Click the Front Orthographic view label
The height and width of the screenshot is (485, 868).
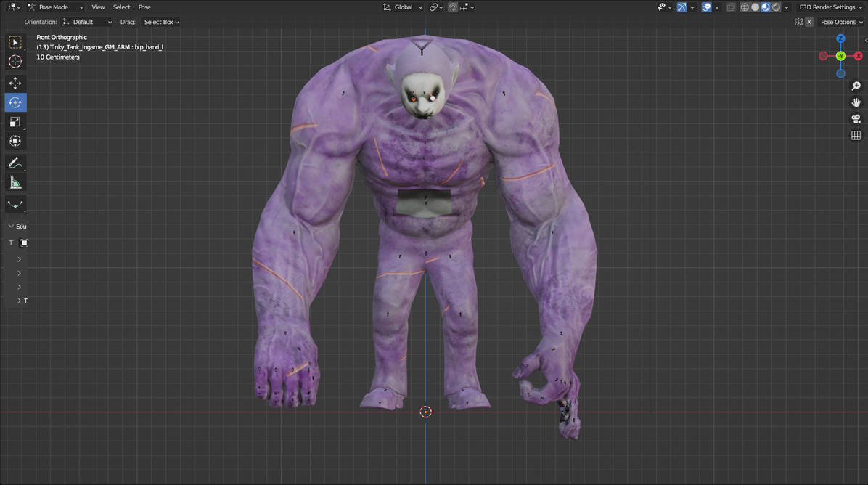coord(62,37)
